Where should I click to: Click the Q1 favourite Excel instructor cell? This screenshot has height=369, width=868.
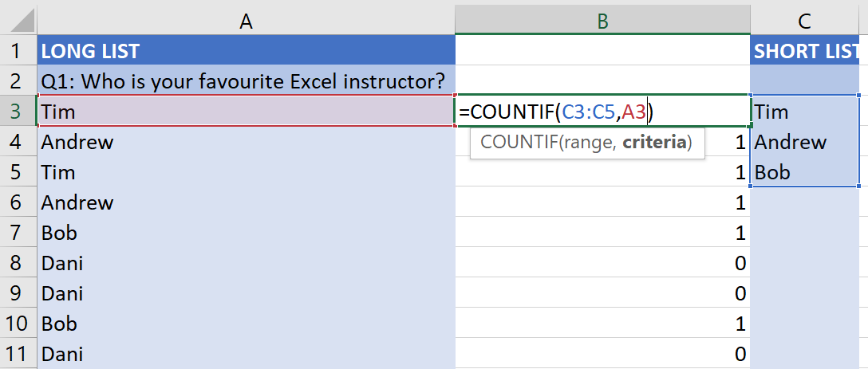(246, 82)
